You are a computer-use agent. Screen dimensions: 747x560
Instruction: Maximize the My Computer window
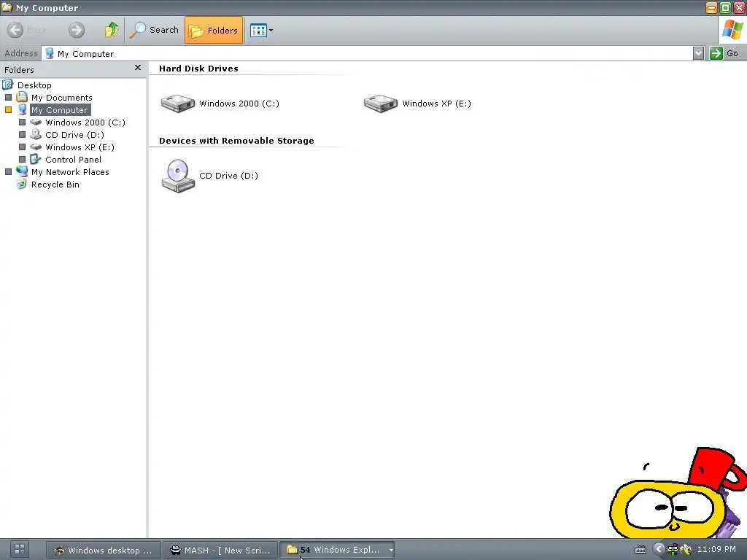725,7
